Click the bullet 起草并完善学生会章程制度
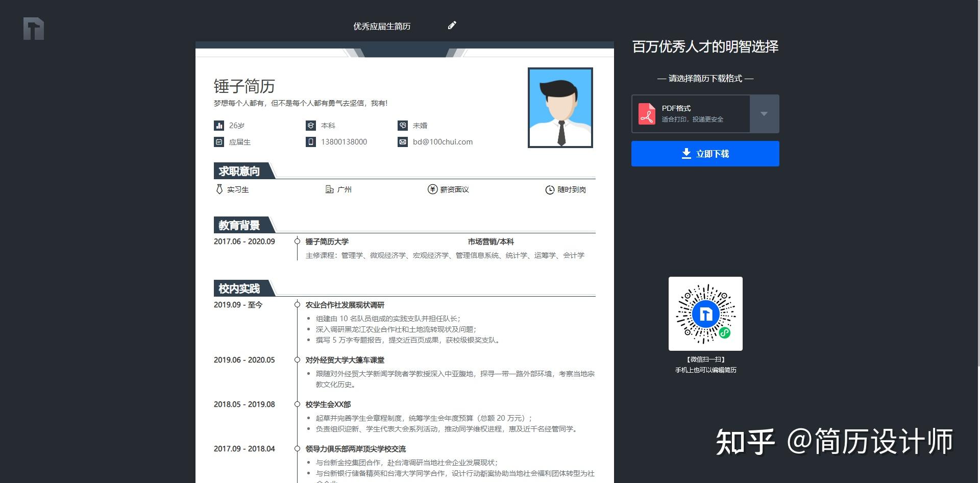The height and width of the screenshot is (483, 980). coord(424,418)
